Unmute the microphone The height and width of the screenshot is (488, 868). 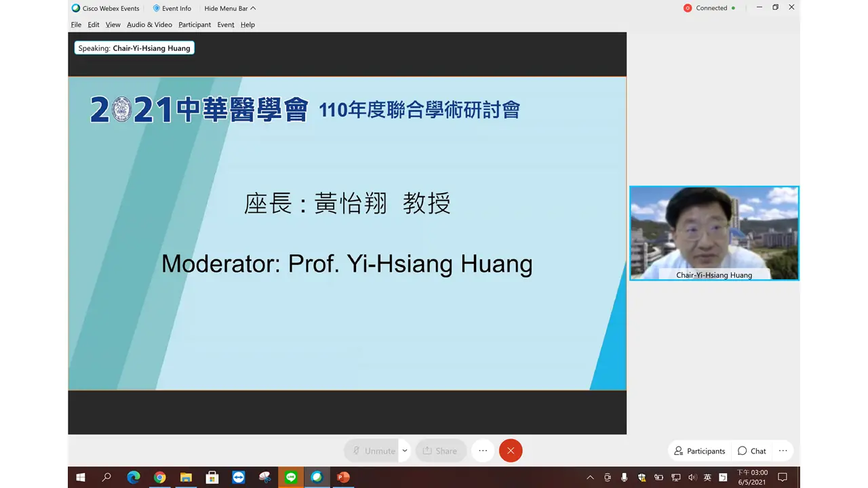(374, 451)
